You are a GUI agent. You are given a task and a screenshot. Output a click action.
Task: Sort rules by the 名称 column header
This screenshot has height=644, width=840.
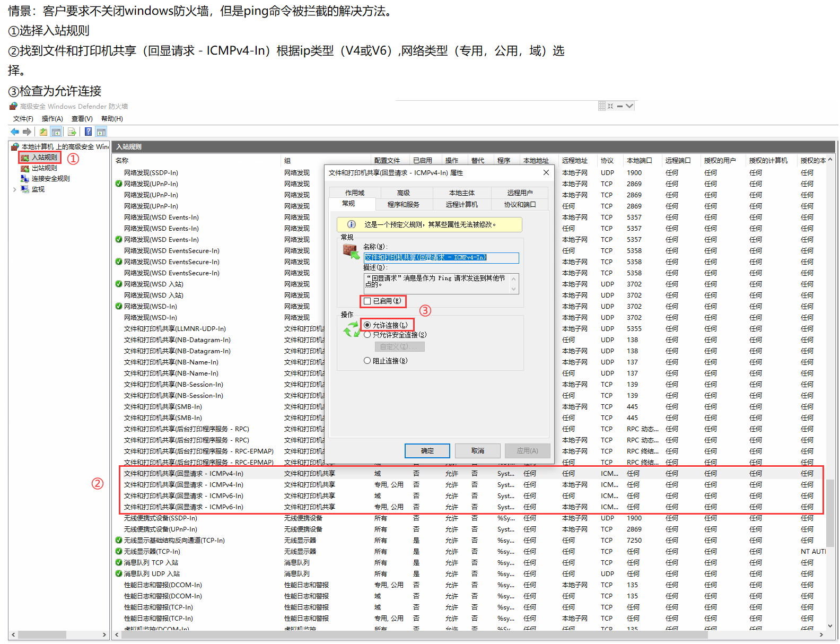(197, 160)
